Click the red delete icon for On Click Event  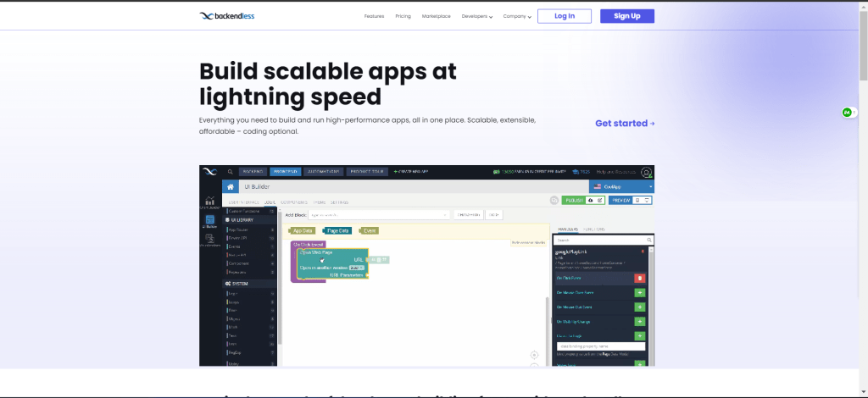pos(639,278)
